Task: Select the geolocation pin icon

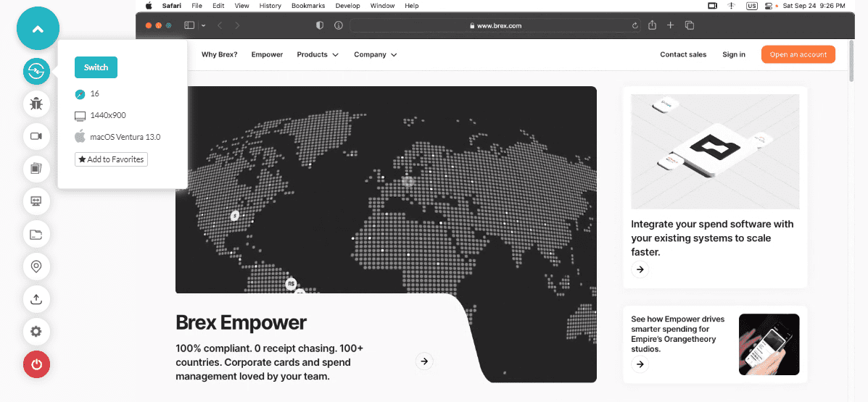Action: pyautogui.click(x=36, y=267)
